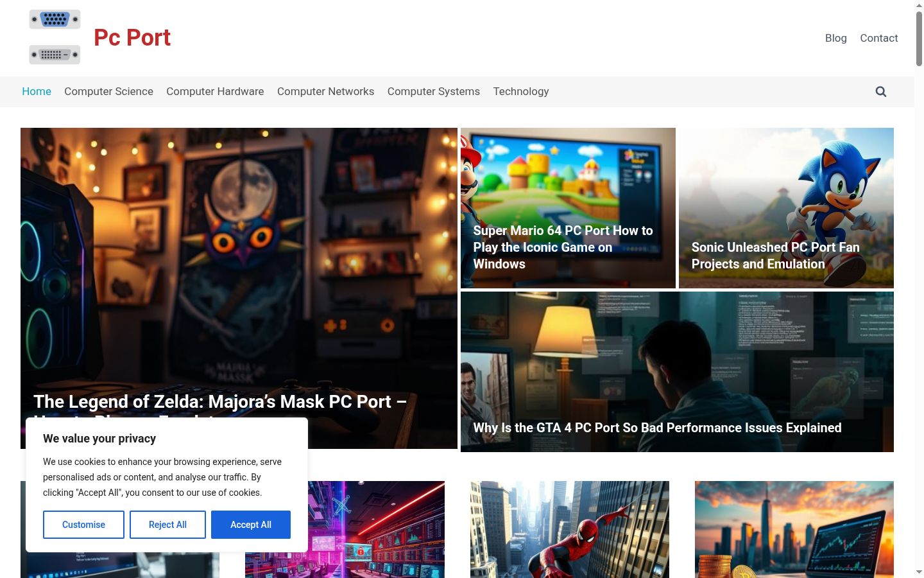This screenshot has height=578, width=924.
Task: Select the Home menu item
Action: click(37, 91)
